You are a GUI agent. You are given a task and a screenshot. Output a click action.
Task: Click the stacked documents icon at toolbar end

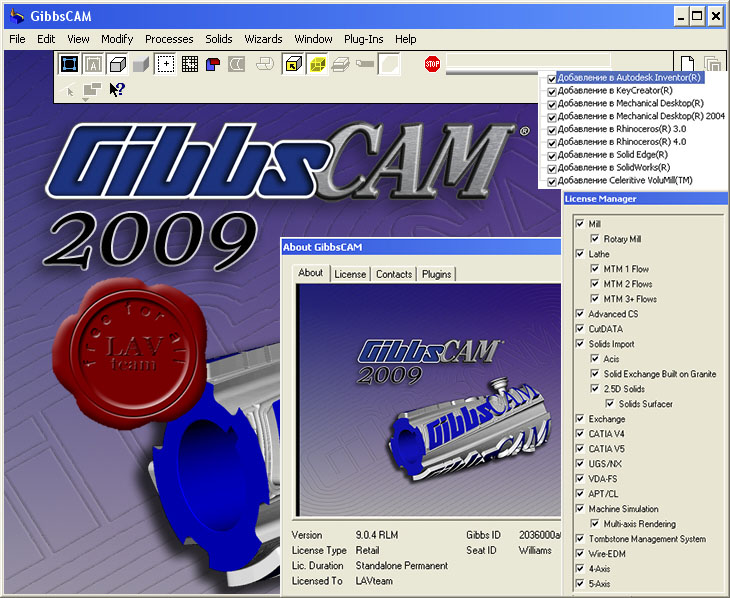713,63
